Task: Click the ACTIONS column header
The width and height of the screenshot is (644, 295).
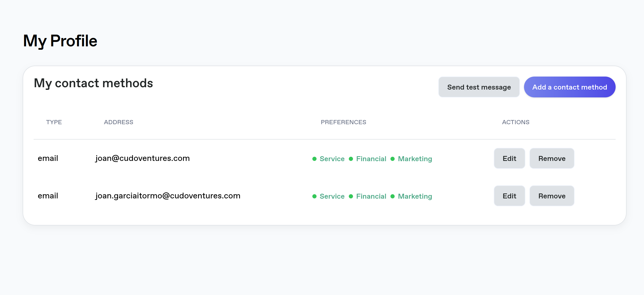Action: 515,122
